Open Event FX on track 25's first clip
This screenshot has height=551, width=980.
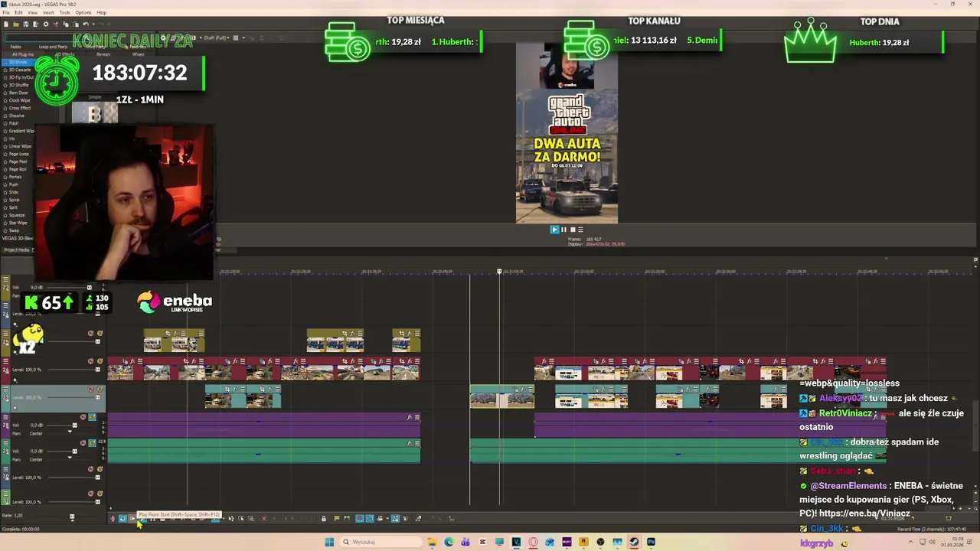click(175, 334)
